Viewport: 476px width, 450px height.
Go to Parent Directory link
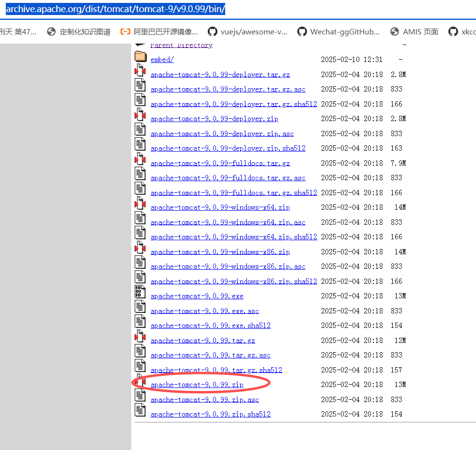coord(182,45)
